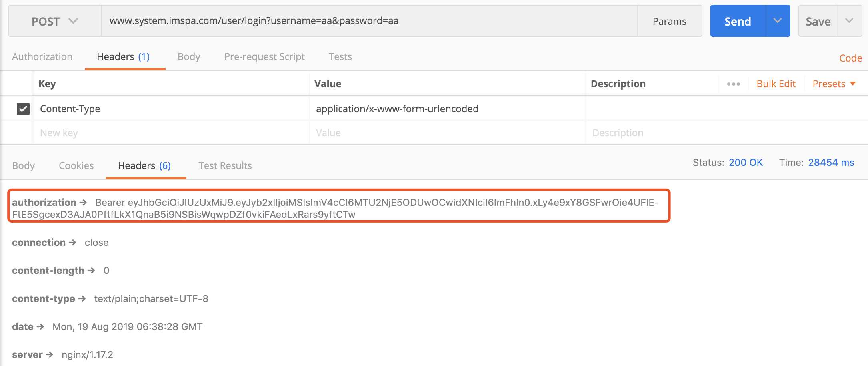Click Bulk Edit for headers
The height and width of the screenshot is (366, 868).
(776, 84)
